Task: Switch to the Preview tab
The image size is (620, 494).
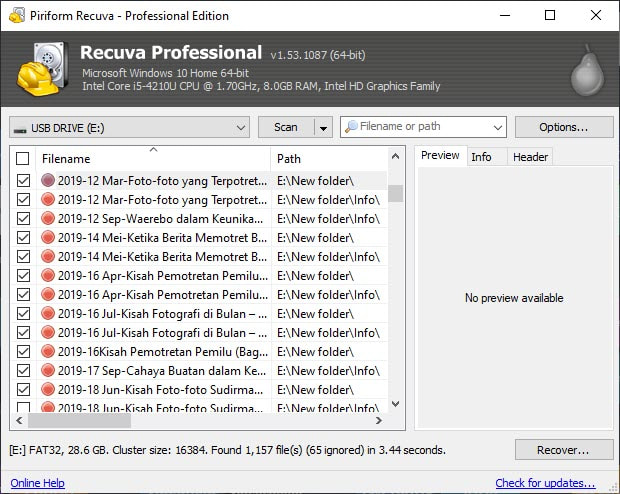Action: 440,155
